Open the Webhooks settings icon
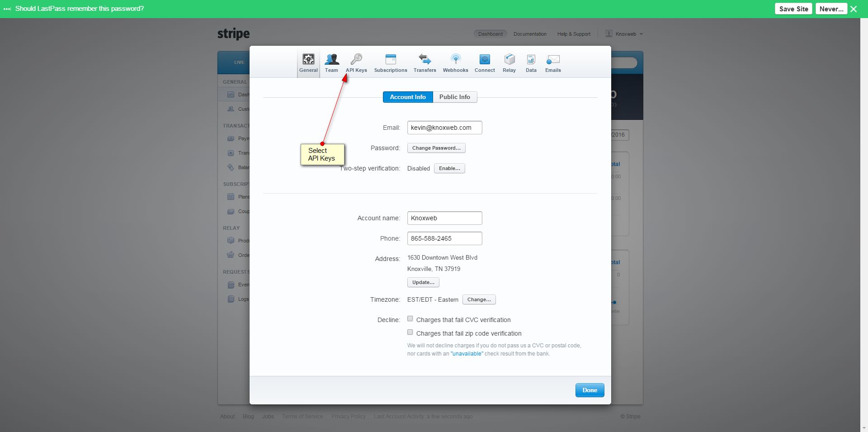Viewport: 868px width, 432px height. tap(455, 59)
